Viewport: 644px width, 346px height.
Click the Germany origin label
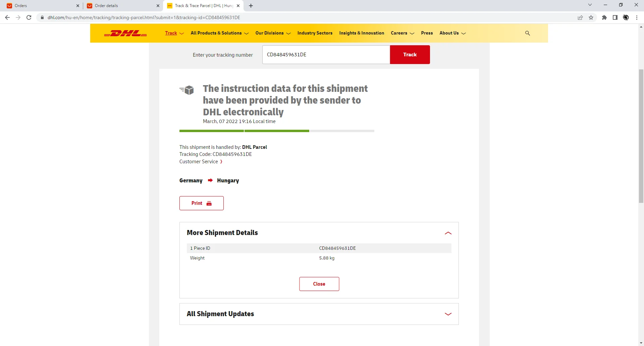click(x=191, y=180)
